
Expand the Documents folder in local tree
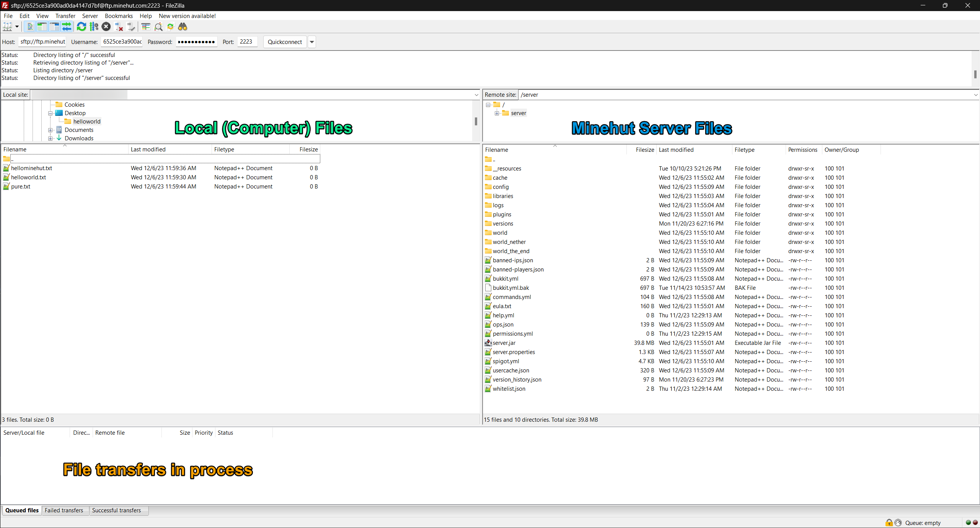click(x=50, y=130)
